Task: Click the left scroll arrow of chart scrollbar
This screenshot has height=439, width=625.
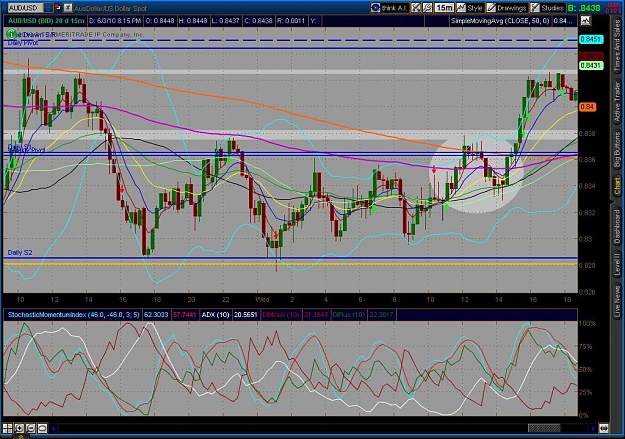Action: pos(53,429)
